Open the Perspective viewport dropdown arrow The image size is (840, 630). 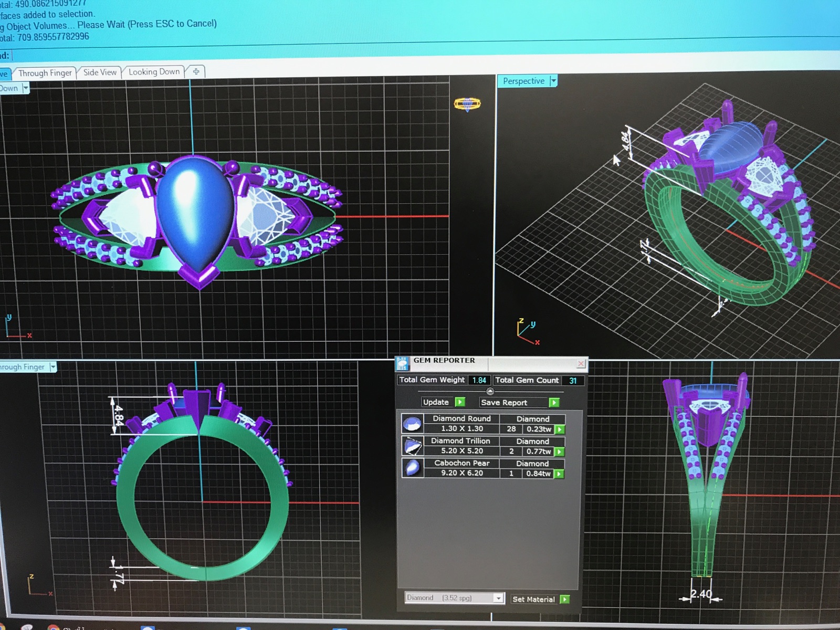pyautogui.click(x=553, y=81)
